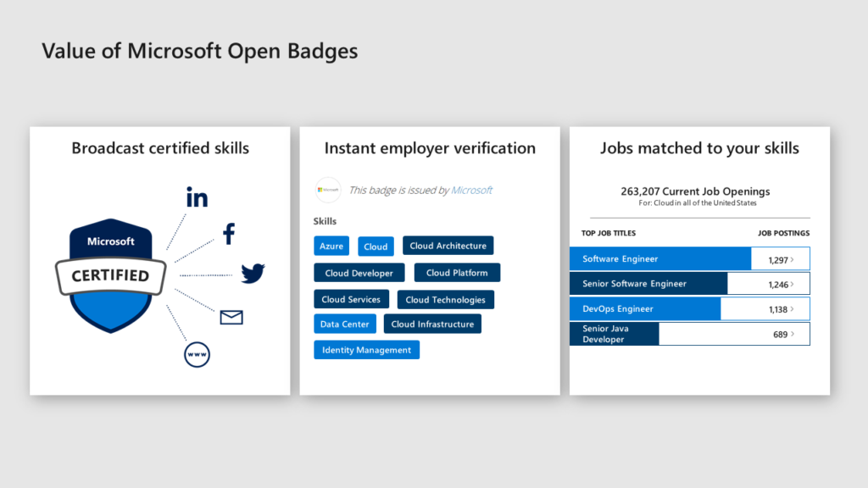This screenshot has width=868, height=488.
Task: Click the Microsoft logo circle
Action: click(328, 190)
